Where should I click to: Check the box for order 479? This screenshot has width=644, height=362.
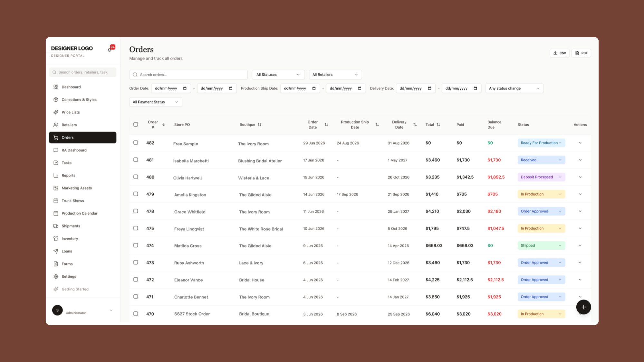pos(136,194)
